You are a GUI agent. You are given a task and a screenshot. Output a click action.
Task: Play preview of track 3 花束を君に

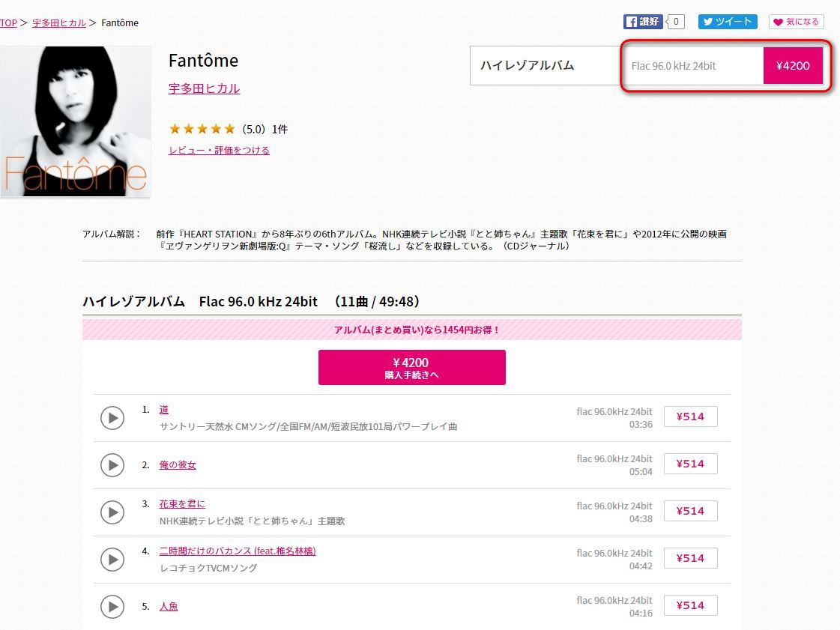click(112, 512)
